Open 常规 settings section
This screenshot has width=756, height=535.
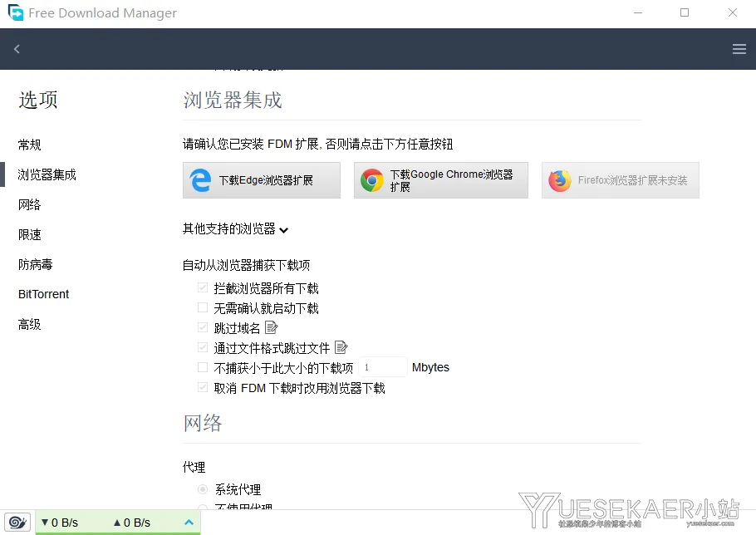[29, 145]
